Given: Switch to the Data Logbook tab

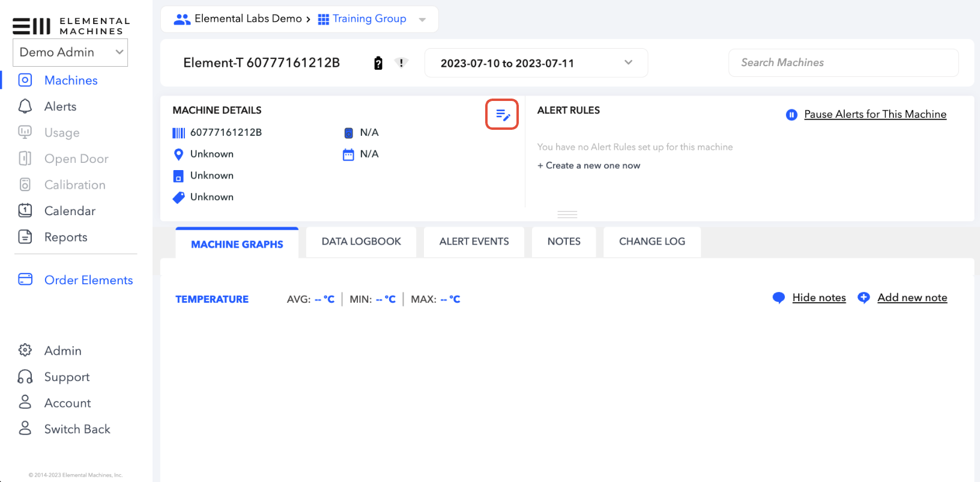Looking at the screenshot, I should tap(361, 242).
